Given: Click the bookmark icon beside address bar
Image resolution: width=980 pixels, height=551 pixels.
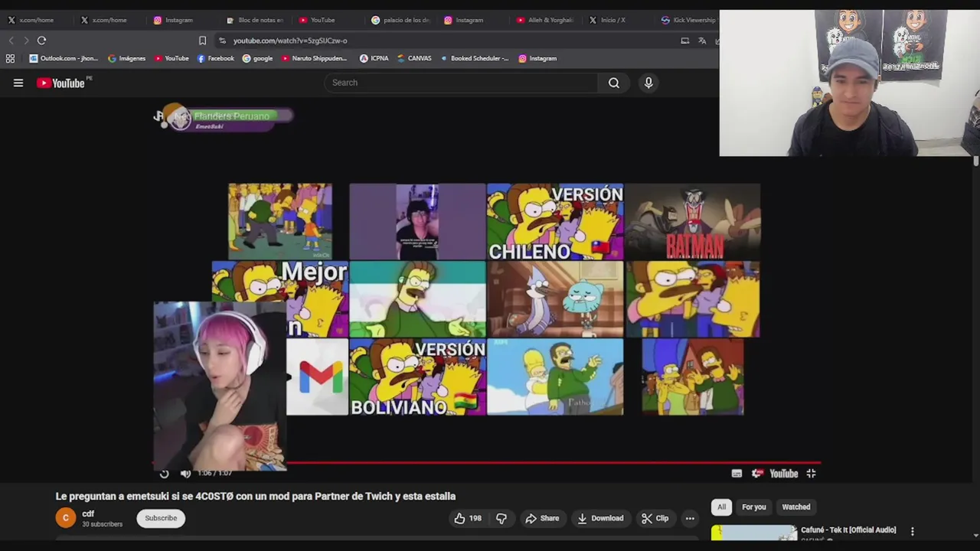Looking at the screenshot, I should [202, 41].
